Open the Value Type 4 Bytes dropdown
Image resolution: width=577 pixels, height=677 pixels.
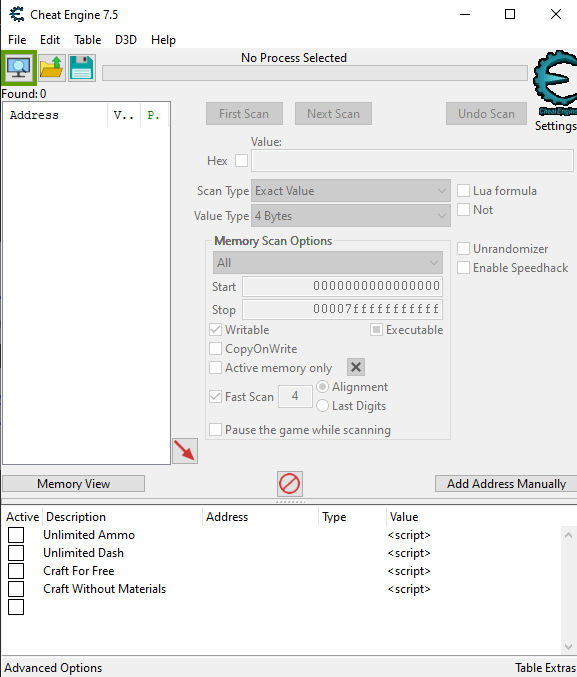coord(351,215)
